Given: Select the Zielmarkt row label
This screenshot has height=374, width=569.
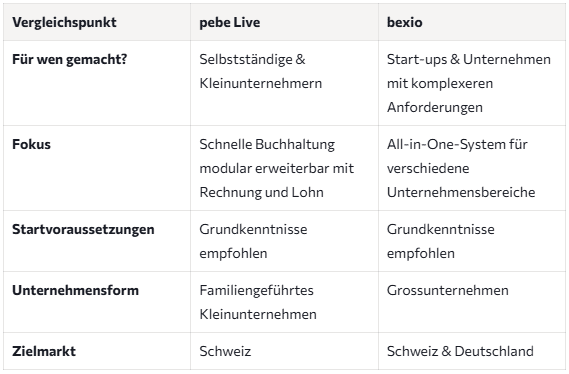Looking at the screenshot, I should pos(44,351).
